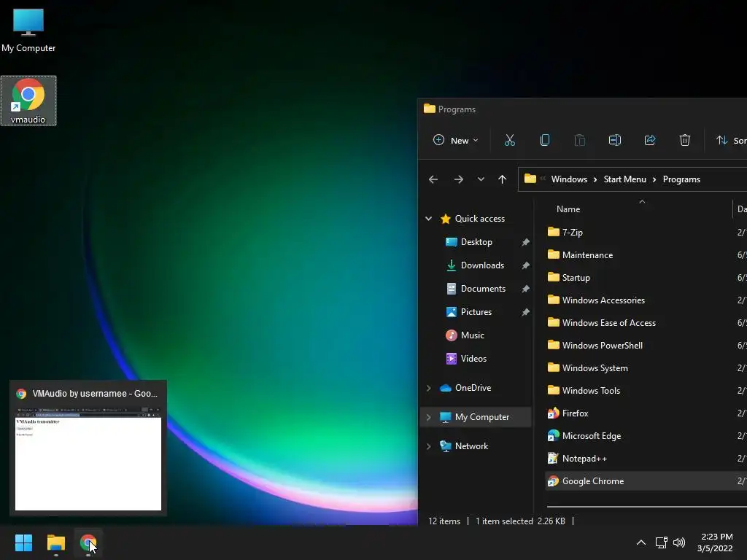Select My Computer in the navigation pane

pos(481,417)
